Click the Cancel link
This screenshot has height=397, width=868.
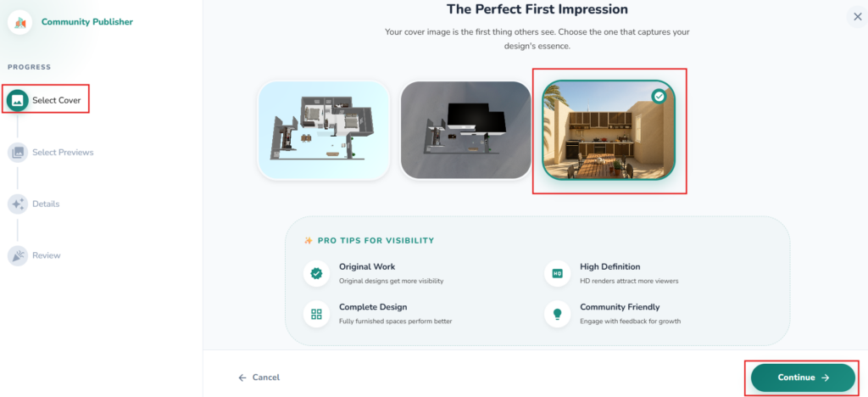259,377
